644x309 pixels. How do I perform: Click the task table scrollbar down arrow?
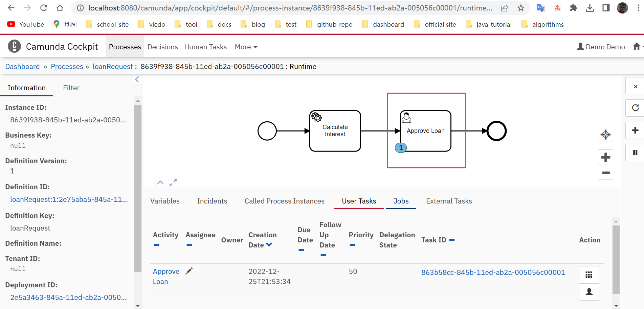tap(616, 306)
